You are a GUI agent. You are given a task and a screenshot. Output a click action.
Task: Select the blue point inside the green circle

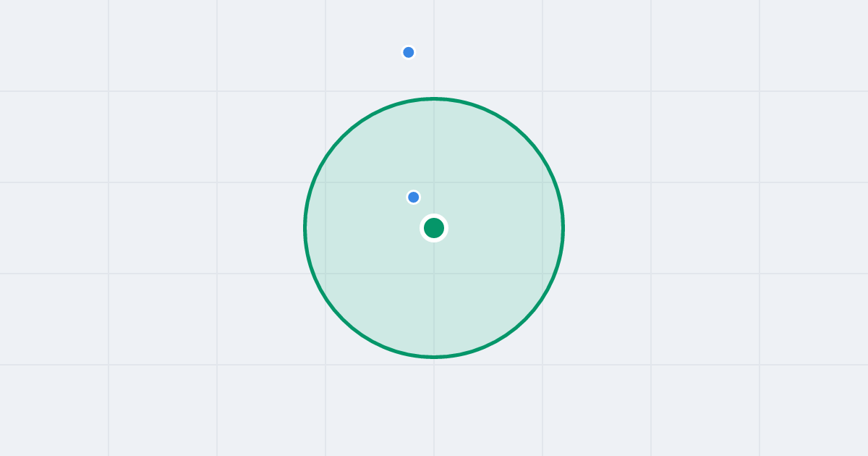coord(414,197)
